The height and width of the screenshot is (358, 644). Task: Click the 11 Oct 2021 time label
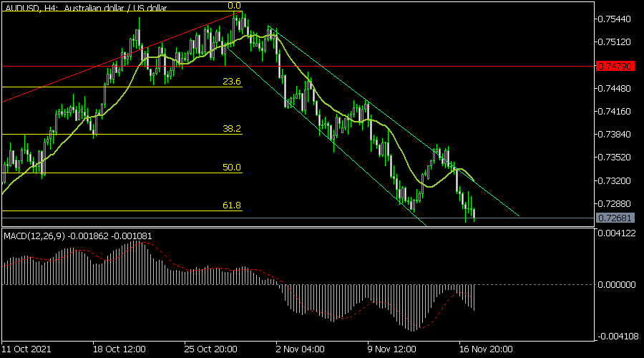26,349
